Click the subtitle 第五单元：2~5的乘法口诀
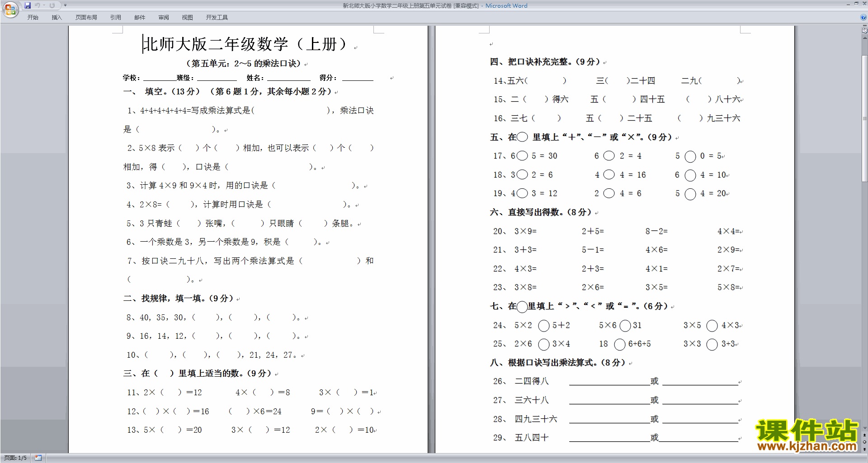This screenshot has height=463, width=868. [x=244, y=64]
